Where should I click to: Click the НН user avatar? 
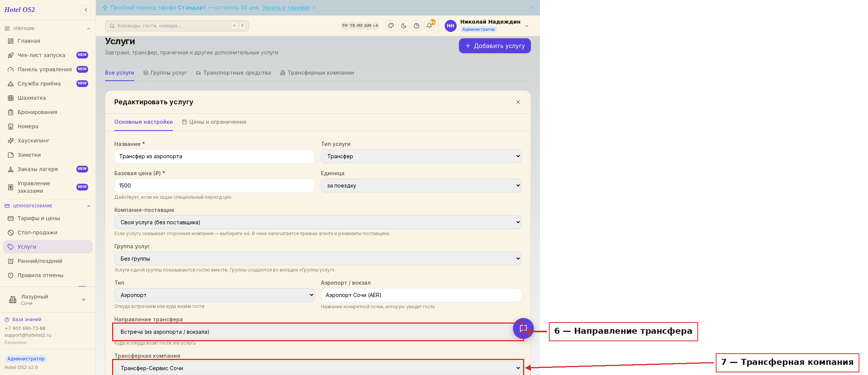[450, 26]
